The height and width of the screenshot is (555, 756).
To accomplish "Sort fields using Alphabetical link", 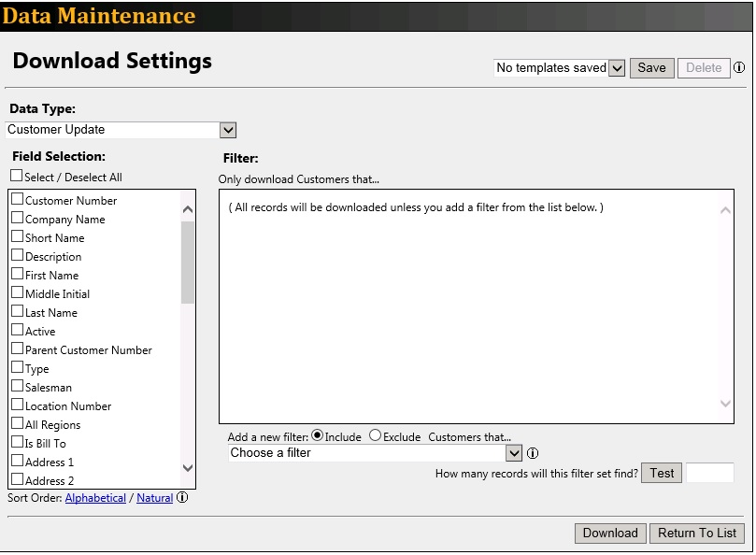I will (95, 498).
